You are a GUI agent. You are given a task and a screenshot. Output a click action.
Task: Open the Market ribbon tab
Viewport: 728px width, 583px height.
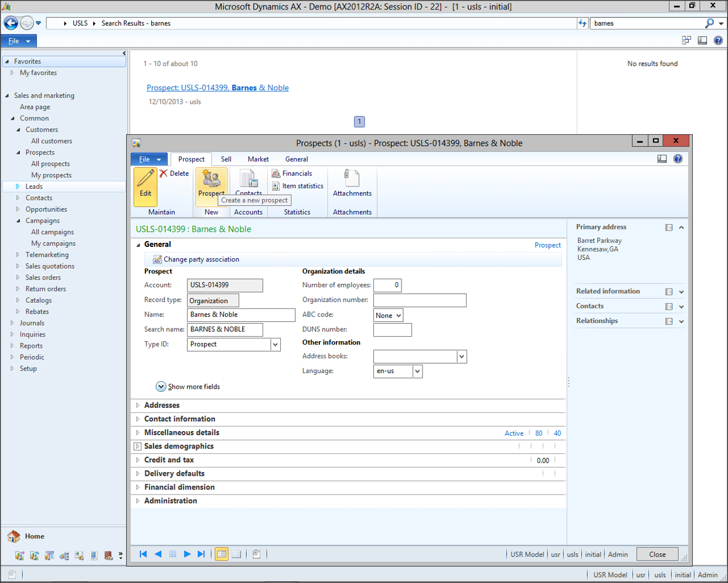(258, 160)
